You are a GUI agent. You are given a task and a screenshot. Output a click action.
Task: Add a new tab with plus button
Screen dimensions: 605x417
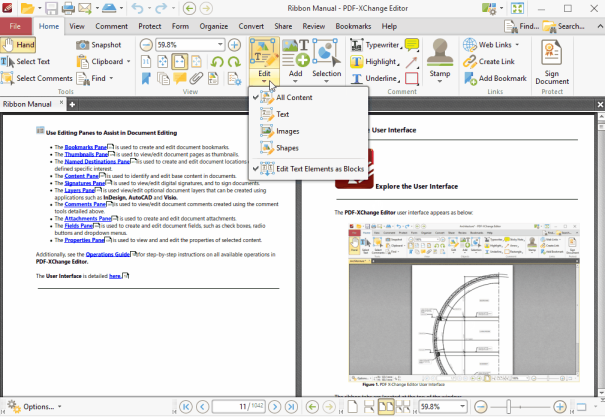[x=72, y=104]
